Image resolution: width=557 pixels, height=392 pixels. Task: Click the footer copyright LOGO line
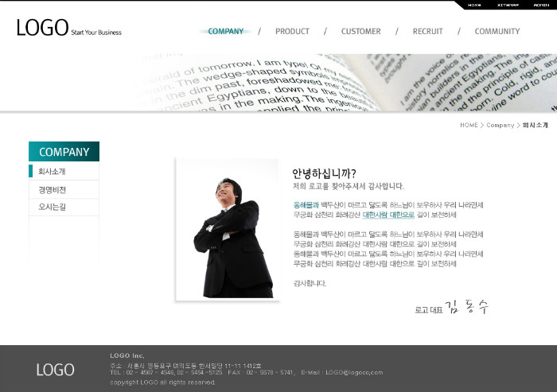click(x=162, y=382)
